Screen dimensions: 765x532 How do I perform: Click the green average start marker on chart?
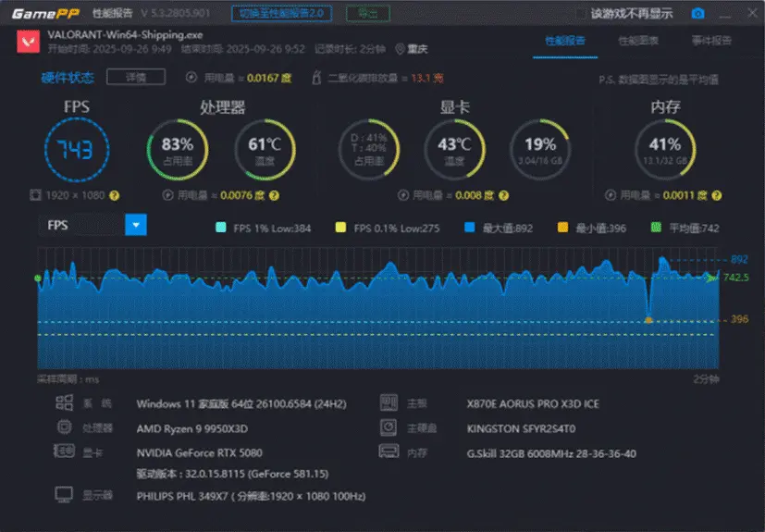pos(38,278)
